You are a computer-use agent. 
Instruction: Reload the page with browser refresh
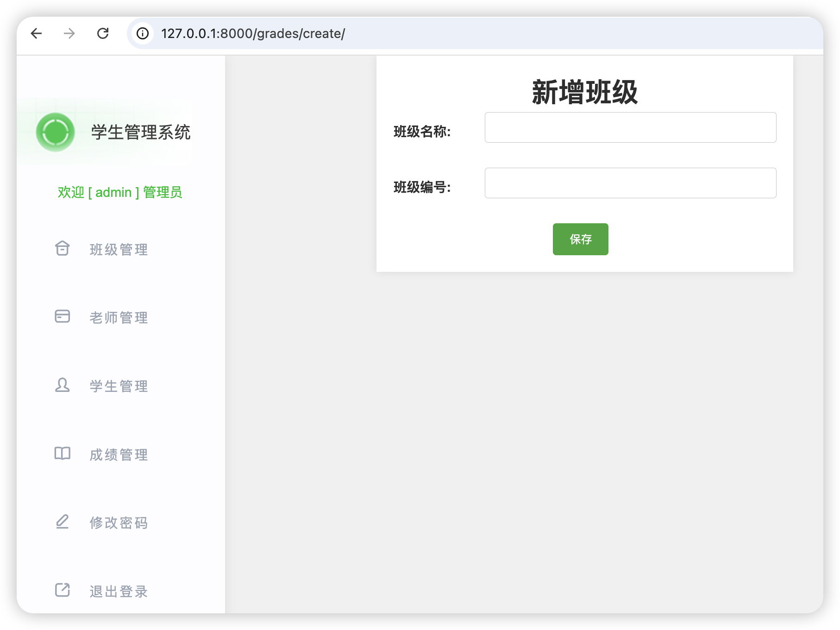click(x=103, y=33)
